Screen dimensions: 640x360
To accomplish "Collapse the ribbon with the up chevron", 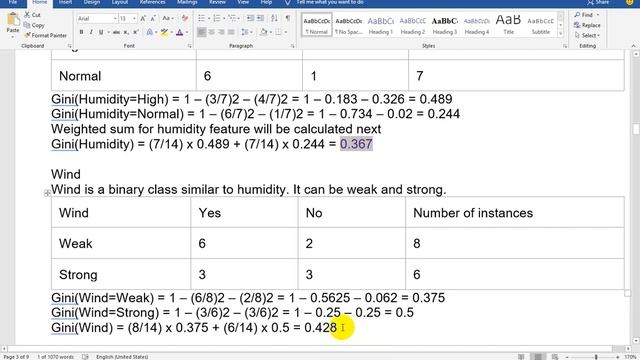I will [633, 46].
